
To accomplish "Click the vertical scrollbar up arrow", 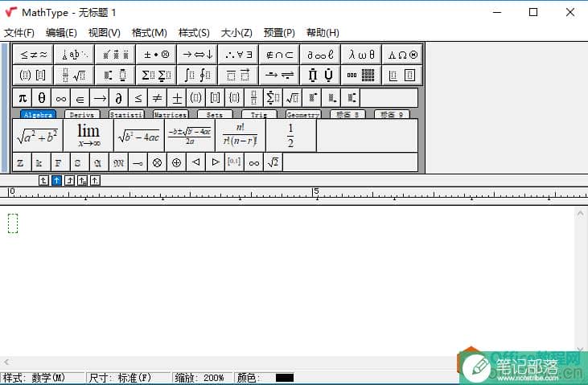I will 580,214.
